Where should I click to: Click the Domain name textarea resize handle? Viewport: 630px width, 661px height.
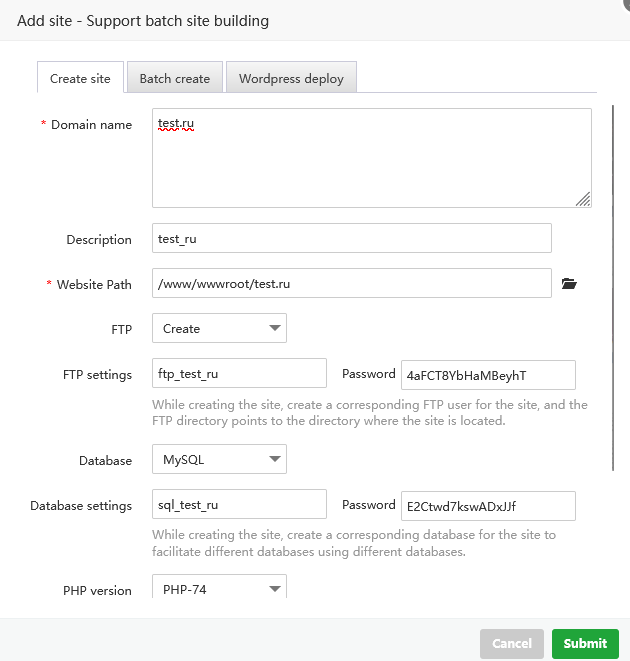click(583, 200)
